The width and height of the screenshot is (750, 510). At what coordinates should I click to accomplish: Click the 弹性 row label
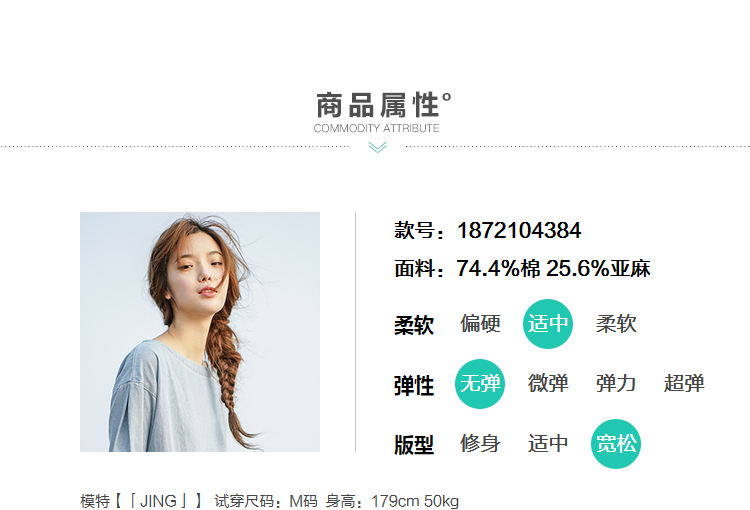click(414, 386)
